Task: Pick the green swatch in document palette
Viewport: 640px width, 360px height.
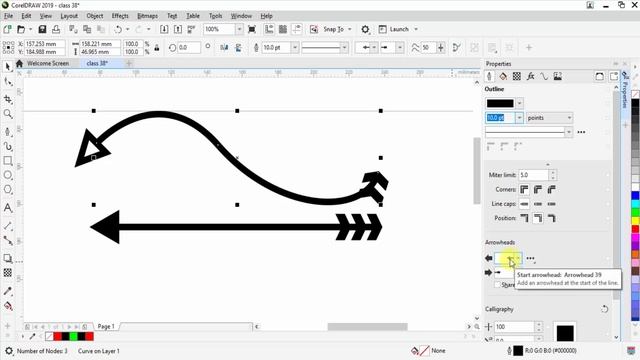Action: (x=73, y=337)
